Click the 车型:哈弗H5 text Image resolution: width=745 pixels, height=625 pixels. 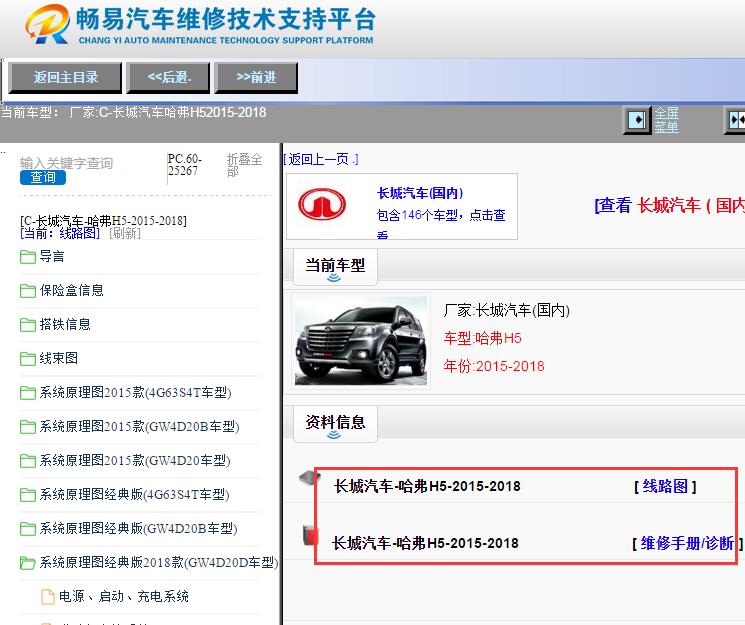[482, 338]
